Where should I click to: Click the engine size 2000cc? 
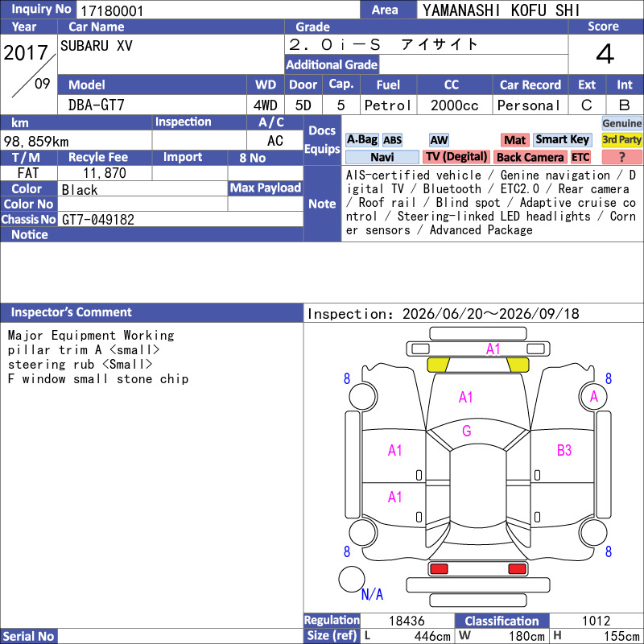(455, 105)
